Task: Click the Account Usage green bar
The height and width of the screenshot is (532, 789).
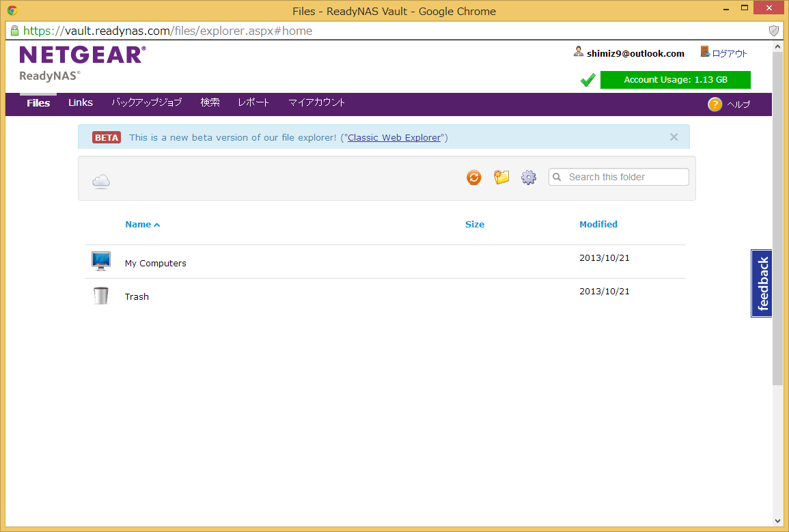Action: [x=675, y=80]
